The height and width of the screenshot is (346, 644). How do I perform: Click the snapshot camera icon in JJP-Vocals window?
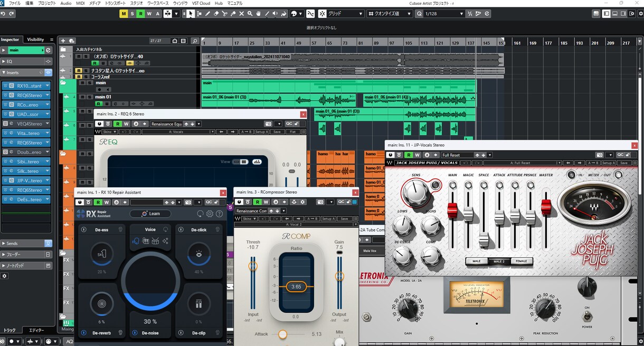click(x=600, y=155)
